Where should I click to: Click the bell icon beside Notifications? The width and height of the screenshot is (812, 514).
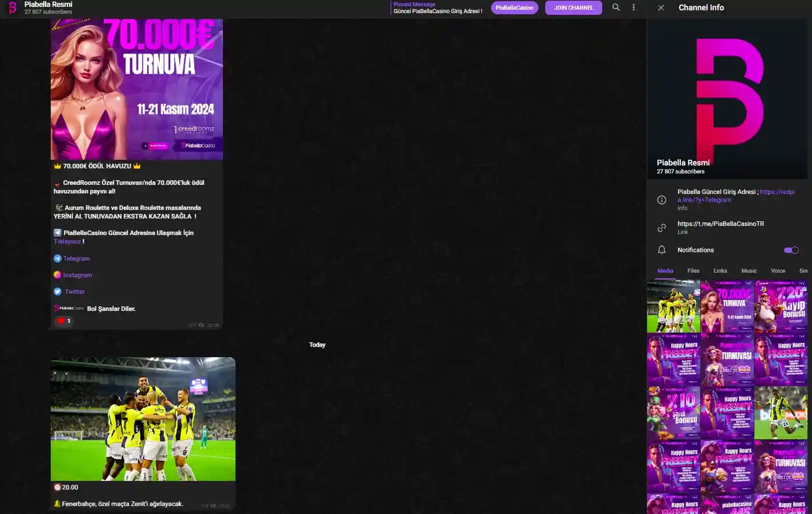coord(661,250)
